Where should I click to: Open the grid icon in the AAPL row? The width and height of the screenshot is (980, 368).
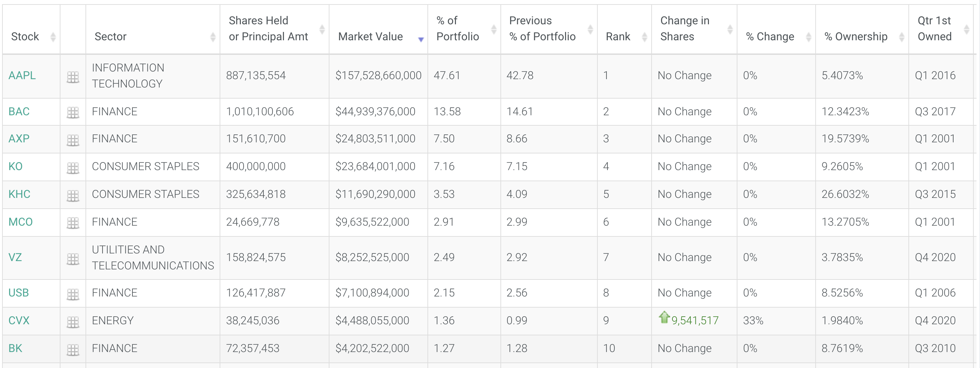(x=73, y=77)
